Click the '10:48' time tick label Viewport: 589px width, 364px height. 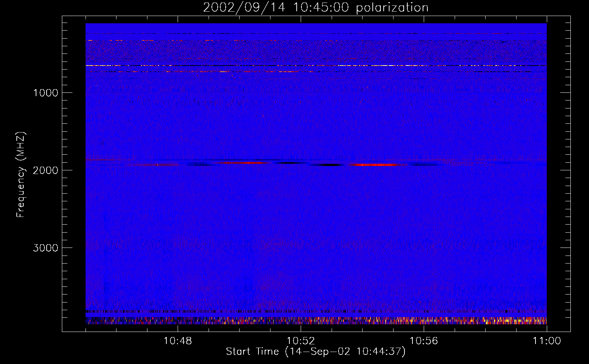pyautogui.click(x=178, y=341)
